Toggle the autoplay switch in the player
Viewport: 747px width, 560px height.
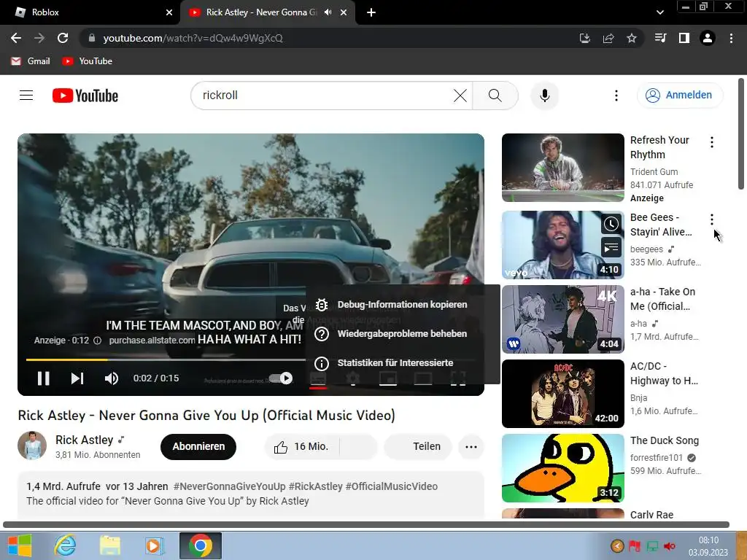pyautogui.click(x=281, y=378)
